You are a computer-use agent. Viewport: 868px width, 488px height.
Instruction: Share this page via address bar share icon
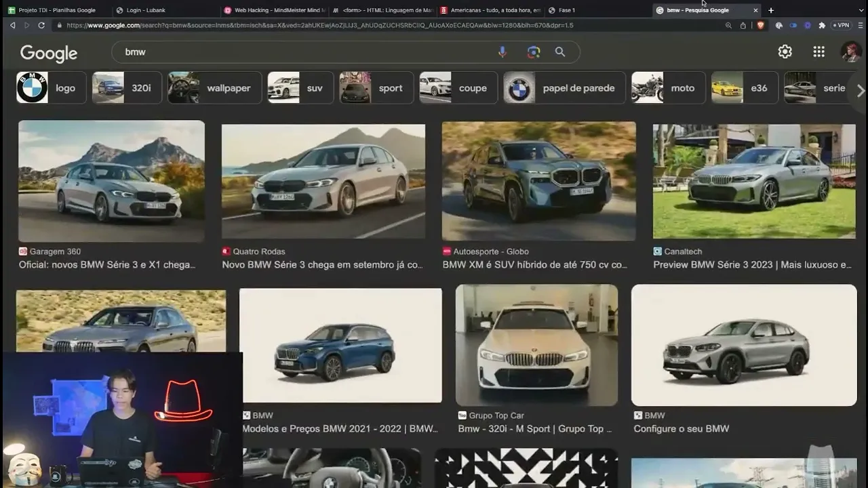[x=743, y=25]
